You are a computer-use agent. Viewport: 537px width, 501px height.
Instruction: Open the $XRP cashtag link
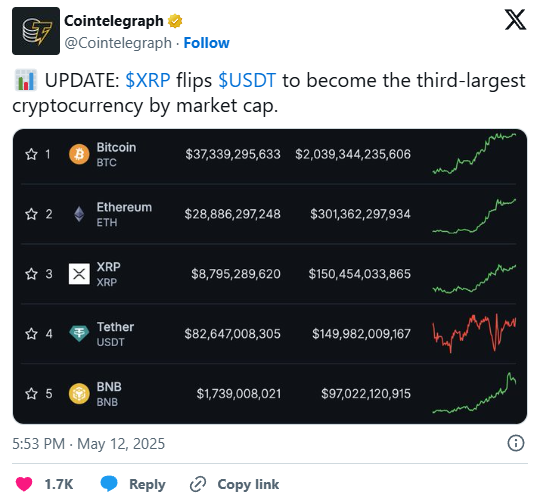[148, 80]
